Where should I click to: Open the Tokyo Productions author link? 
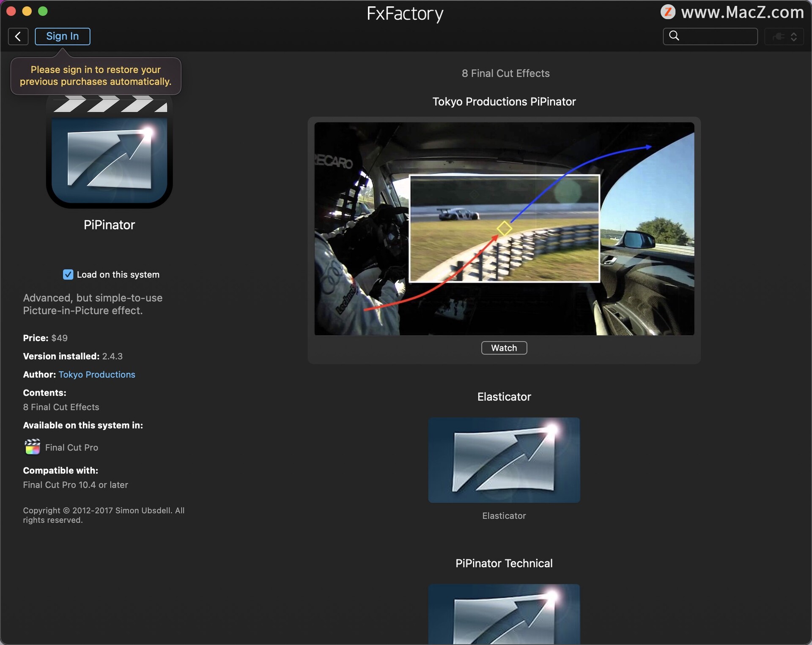click(97, 375)
